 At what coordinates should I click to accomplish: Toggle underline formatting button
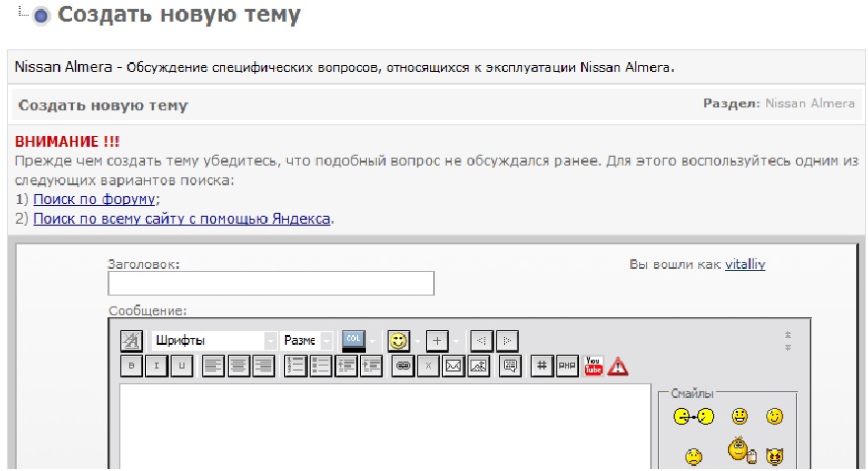tap(181, 366)
